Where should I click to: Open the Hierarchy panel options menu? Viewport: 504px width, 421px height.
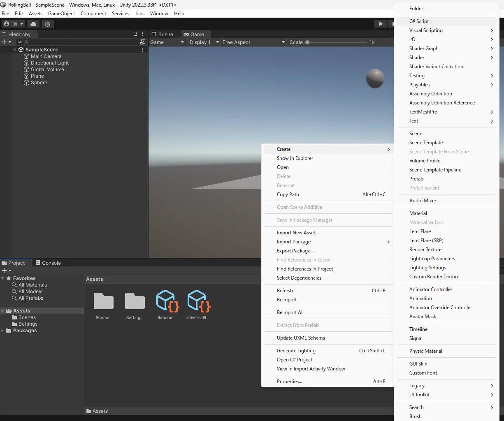click(142, 34)
